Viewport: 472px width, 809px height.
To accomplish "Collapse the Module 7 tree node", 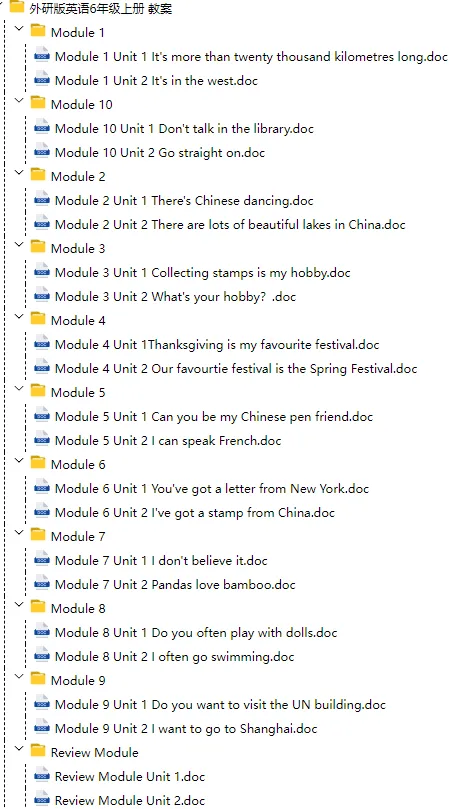I will coord(20,533).
